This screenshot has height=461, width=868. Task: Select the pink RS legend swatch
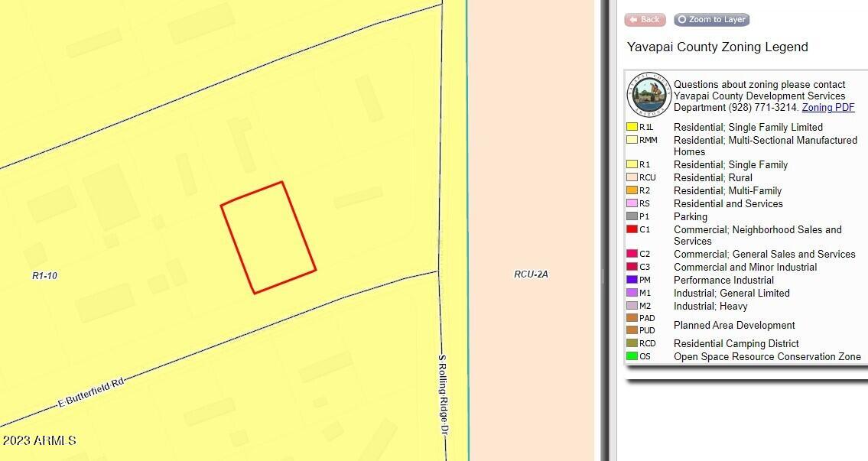632,203
